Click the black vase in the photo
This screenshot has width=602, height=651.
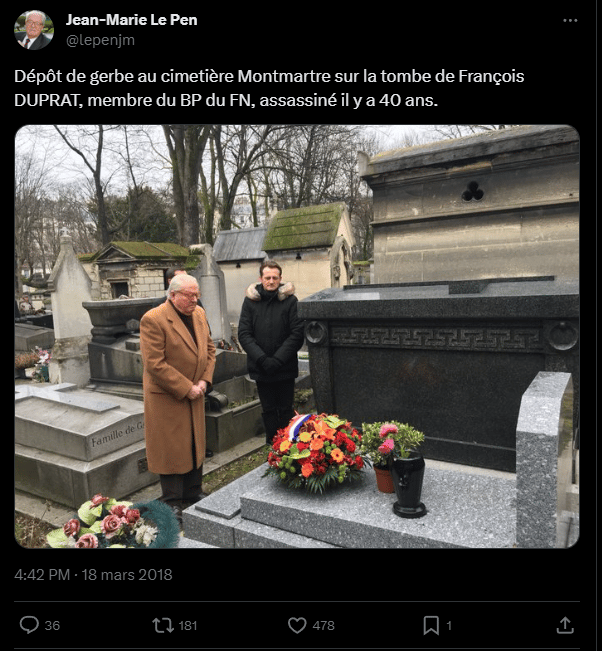(x=409, y=485)
